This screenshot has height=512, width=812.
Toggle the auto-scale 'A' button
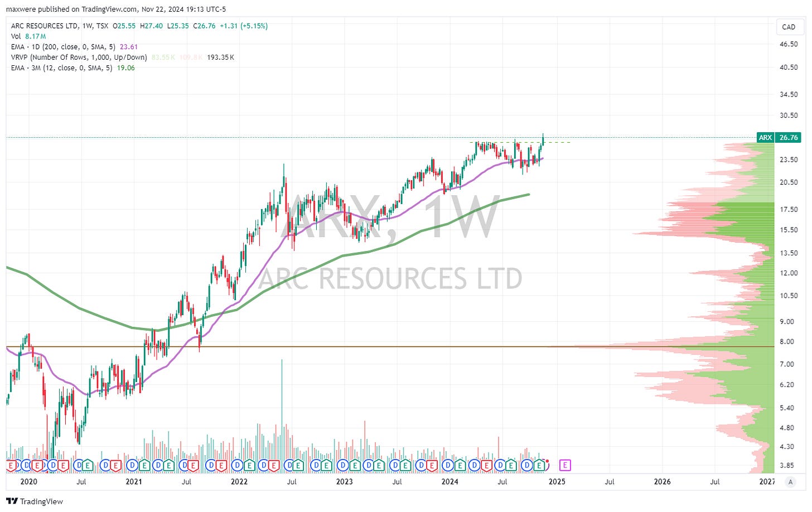[x=790, y=482]
